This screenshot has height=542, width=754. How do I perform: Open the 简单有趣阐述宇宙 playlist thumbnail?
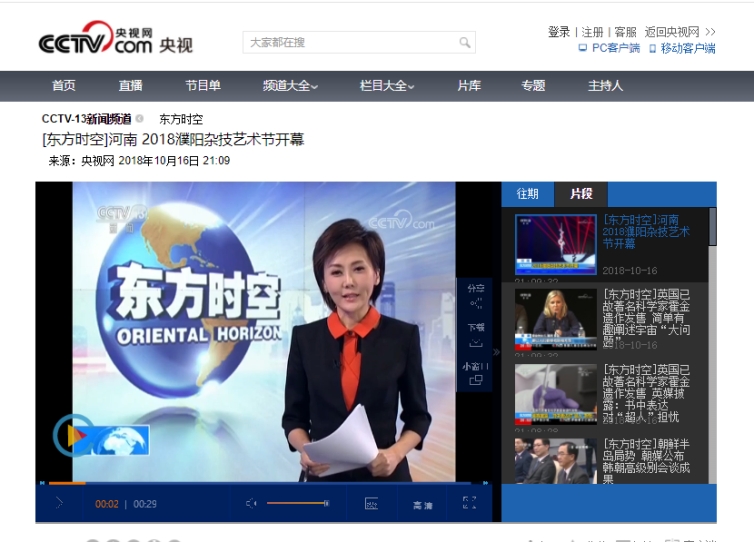(x=555, y=319)
